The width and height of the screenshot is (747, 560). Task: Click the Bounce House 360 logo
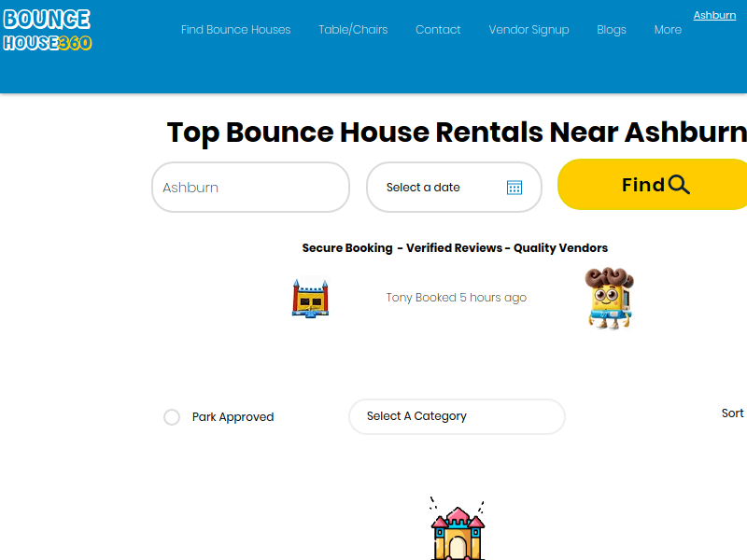click(x=47, y=30)
